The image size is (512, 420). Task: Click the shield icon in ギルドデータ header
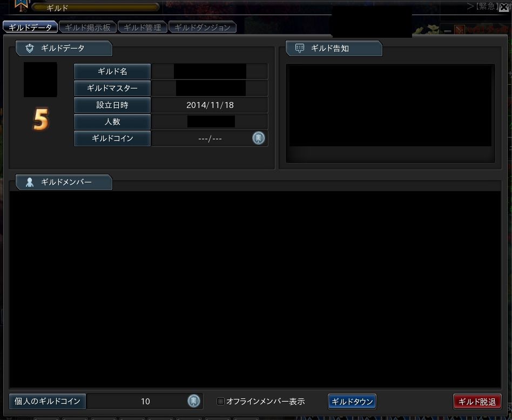tap(30, 49)
